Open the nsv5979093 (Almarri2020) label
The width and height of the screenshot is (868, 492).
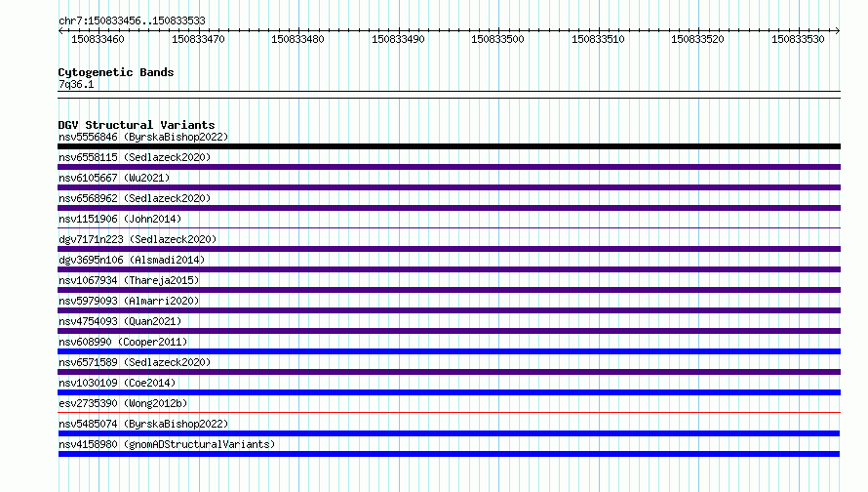point(129,301)
